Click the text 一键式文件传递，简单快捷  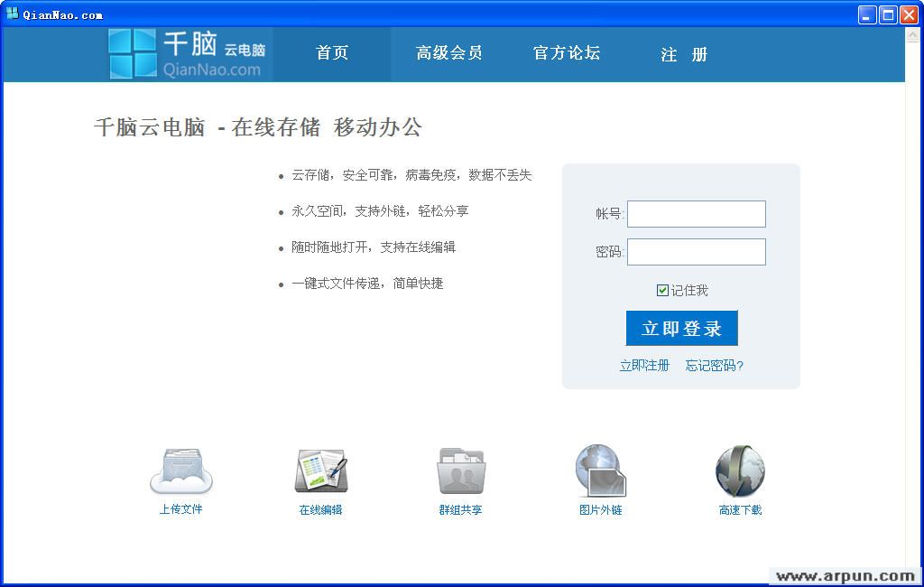[x=368, y=284]
